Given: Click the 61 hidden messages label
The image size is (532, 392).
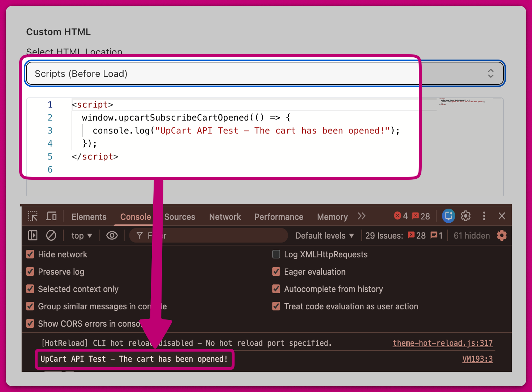Looking at the screenshot, I should click(x=472, y=236).
